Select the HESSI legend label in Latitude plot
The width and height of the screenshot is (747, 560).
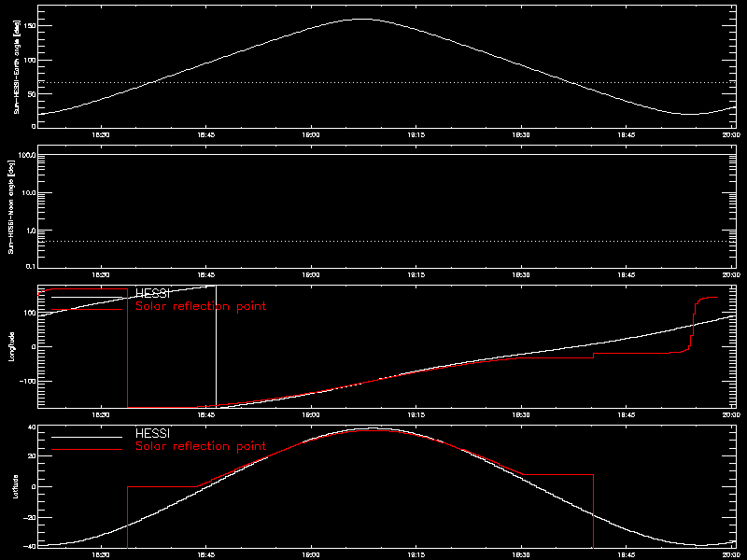[152, 434]
